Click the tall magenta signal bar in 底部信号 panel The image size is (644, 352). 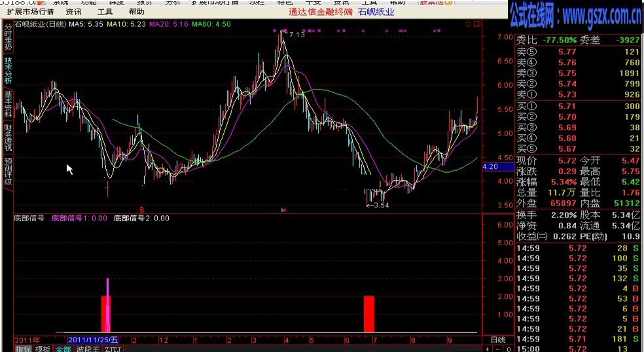click(x=107, y=305)
